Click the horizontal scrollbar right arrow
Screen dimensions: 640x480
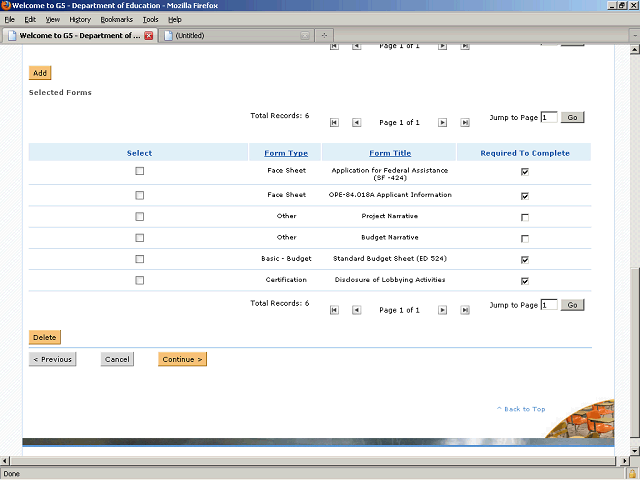point(624,461)
